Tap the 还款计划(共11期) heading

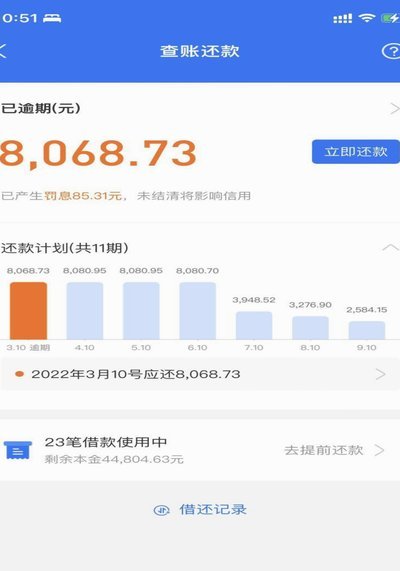tap(65, 248)
